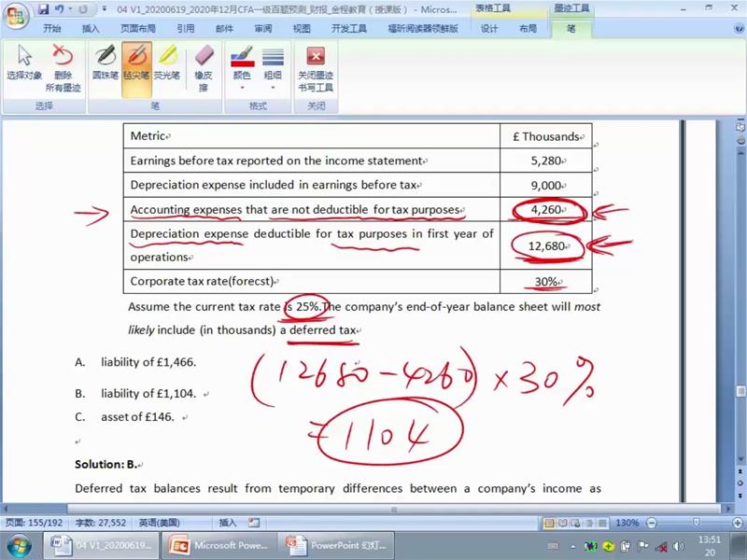Open the Word help question-mark icon
747x560 pixels.
pos(739,29)
